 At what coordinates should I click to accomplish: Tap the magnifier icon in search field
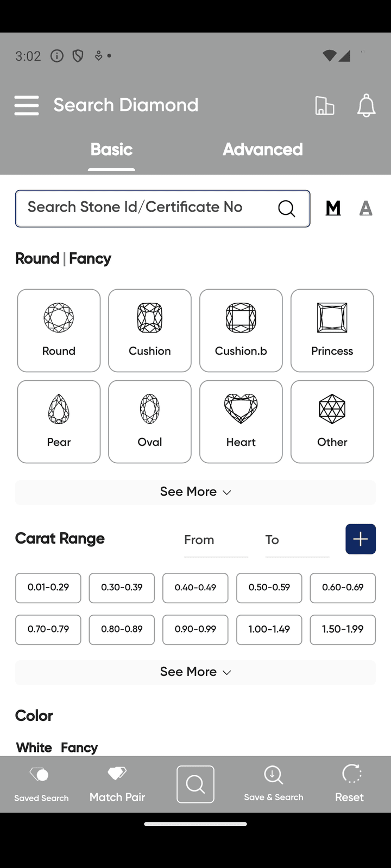(286, 208)
